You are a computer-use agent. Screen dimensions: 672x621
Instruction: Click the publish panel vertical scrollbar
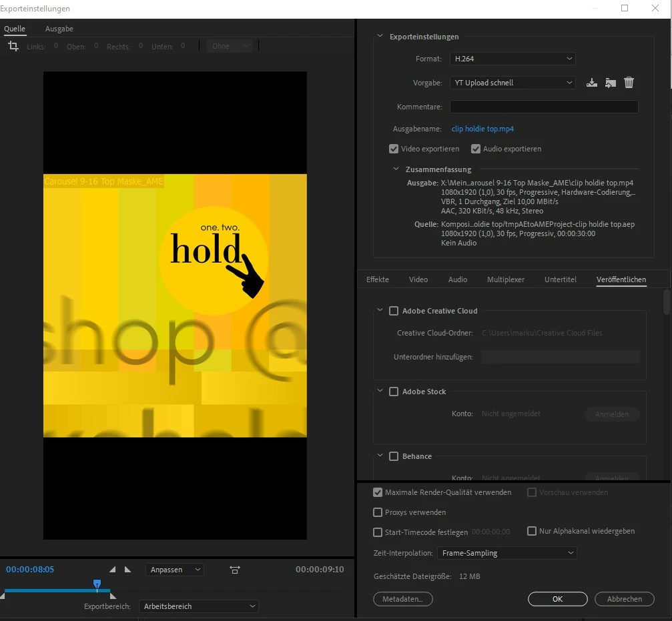point(666,302)
